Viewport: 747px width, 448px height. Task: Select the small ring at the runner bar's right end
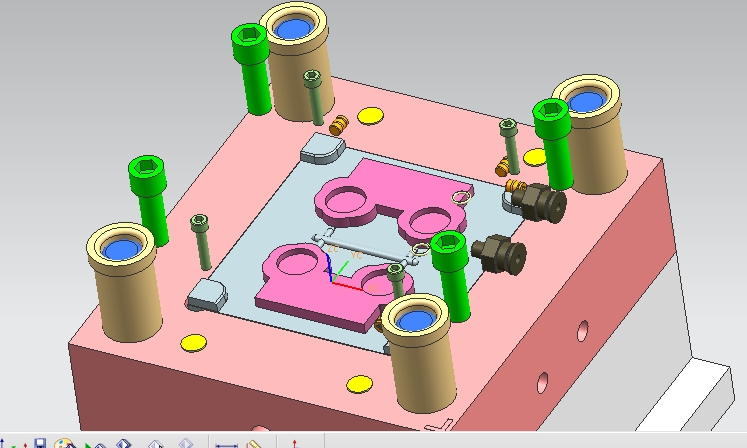pyautogui.click(x=420, y=249)
